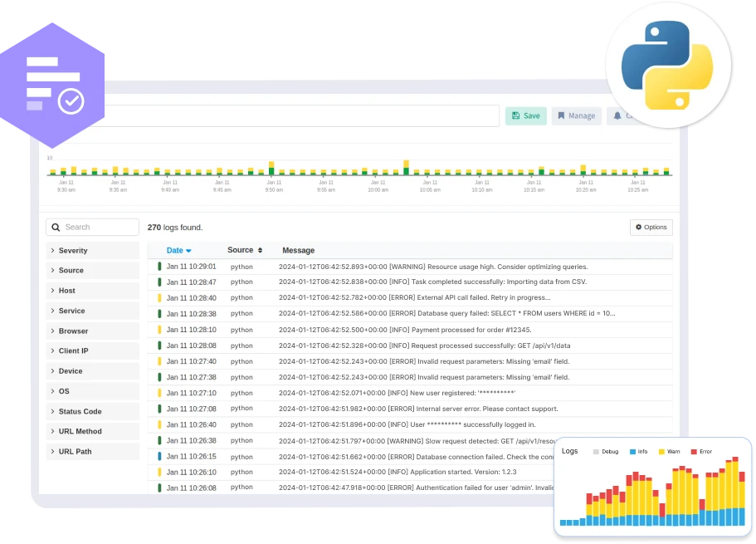
Task: Expand the Browser filter
Action: tap(93, 331)
